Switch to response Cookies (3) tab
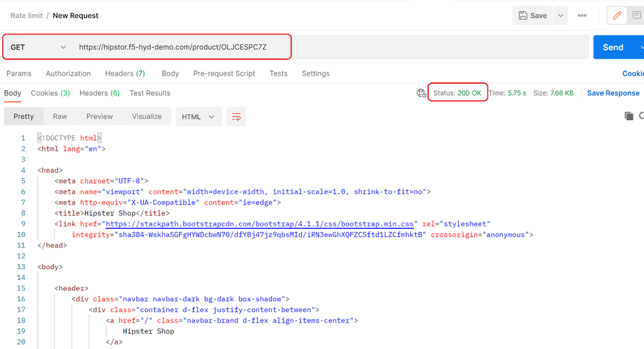This screenshot has height=349, width=644. coord(50,93)
